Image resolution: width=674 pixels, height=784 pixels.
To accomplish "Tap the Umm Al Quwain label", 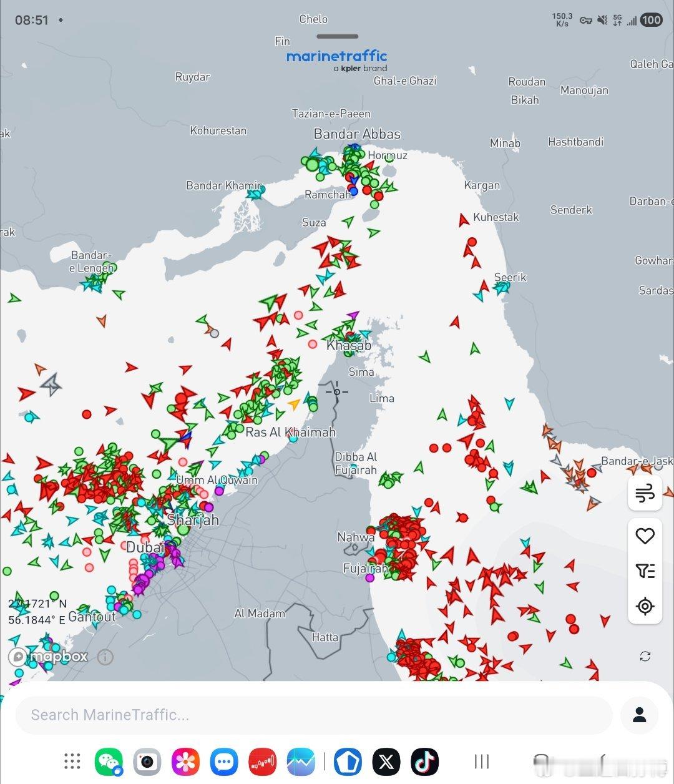I will [217, 480].
